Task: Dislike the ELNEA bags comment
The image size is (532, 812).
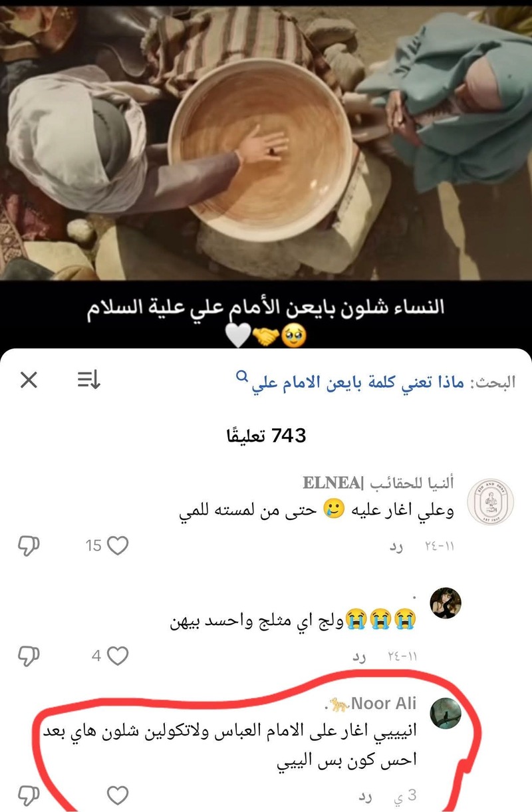Action: tap(29, 547)
